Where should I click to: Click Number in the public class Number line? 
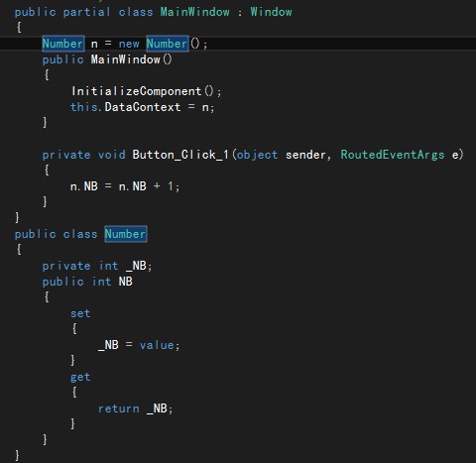point(126,234)
